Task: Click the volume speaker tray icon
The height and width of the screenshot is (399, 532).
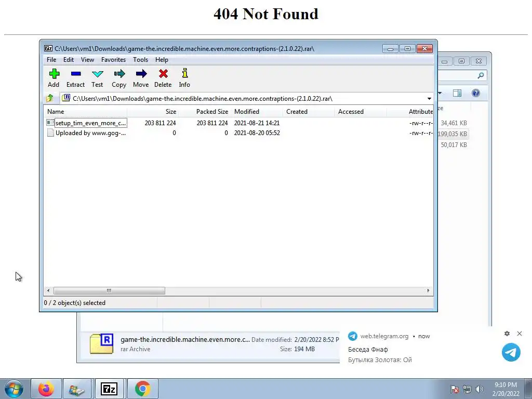Action: tap(480, 389)
